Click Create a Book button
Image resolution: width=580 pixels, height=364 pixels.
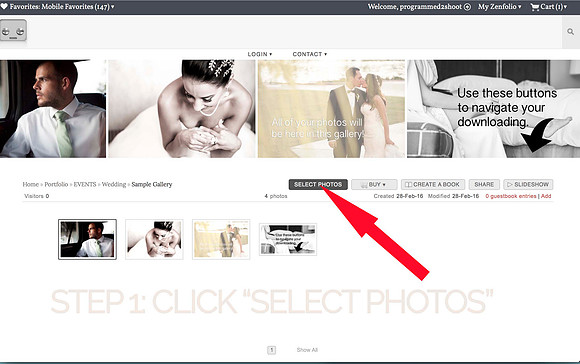click(x=432, y=184)
